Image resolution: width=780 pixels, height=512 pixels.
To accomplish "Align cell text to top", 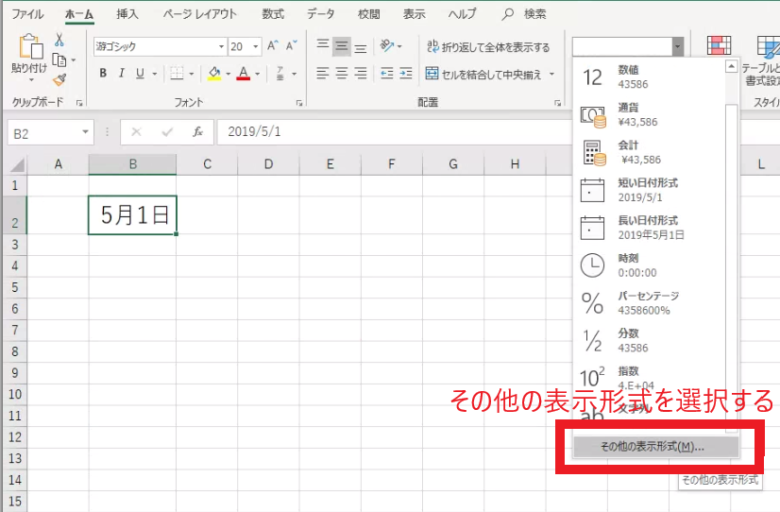I will [x=323, y=46].
